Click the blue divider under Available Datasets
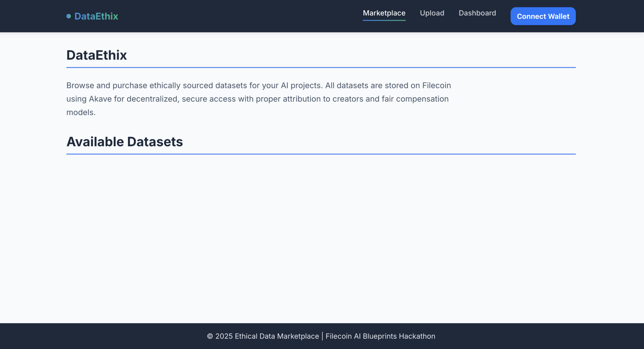Image resolution: width=644 pixels, height=349 pixels. (x=321, y=154)
